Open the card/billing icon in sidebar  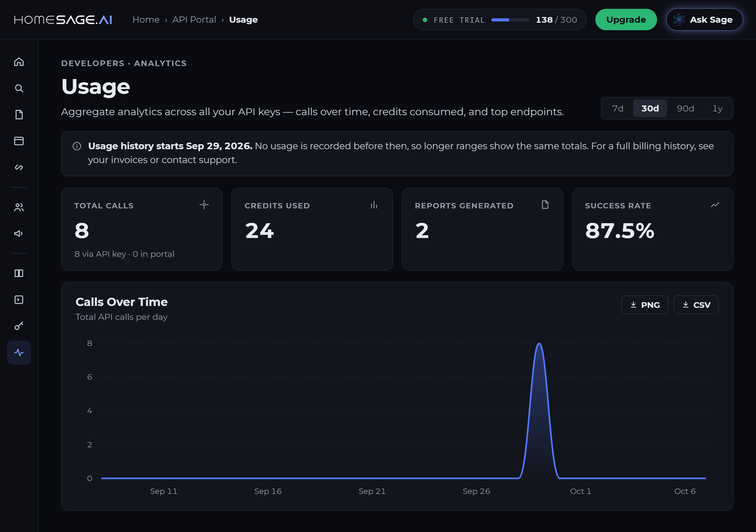point(19,141)
